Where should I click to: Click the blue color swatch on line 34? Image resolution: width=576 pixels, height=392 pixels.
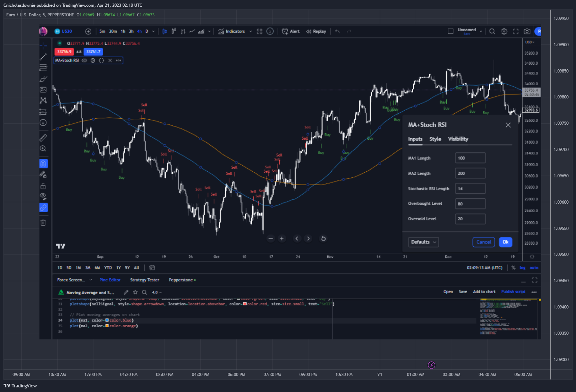click(x=107, y=320)
